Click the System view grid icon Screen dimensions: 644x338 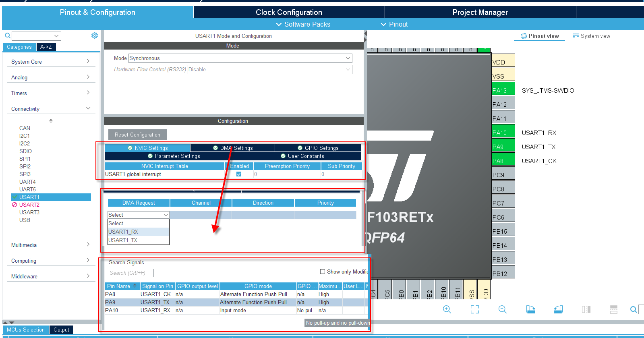click(576, 36)
